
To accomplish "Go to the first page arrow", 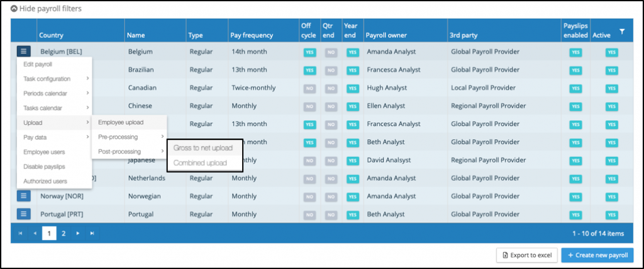I will click(20, 234).
